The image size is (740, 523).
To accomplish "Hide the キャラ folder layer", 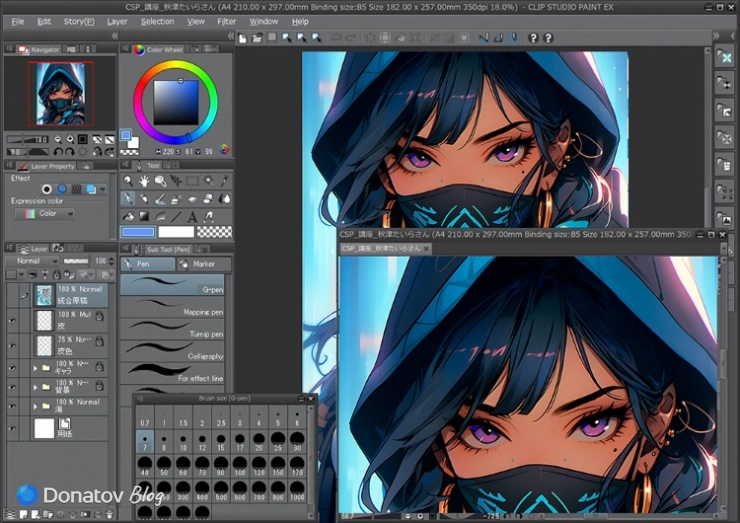I will click(x=12, y=367).
